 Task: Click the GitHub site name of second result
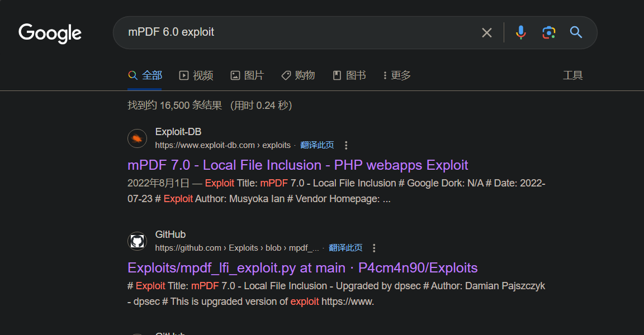171,234
